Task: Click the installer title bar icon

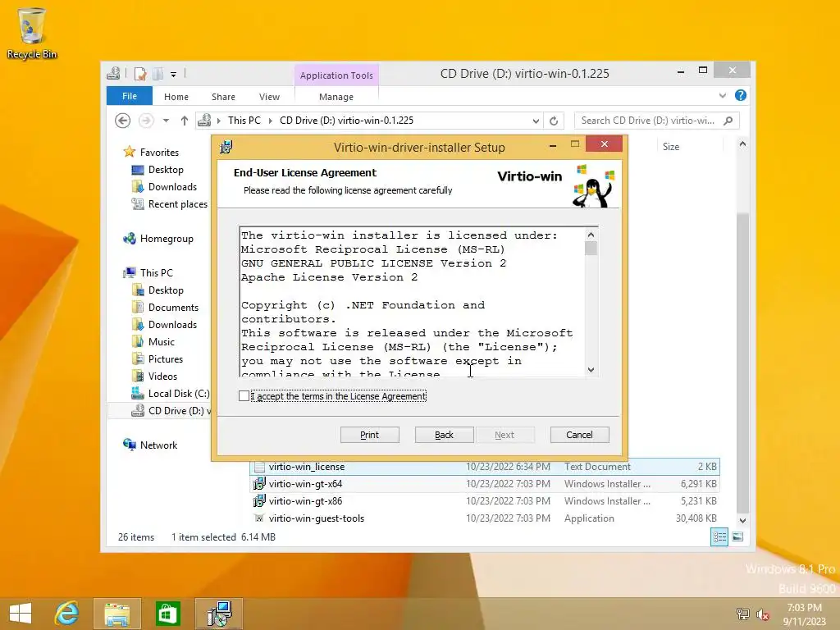Action: 226,147
